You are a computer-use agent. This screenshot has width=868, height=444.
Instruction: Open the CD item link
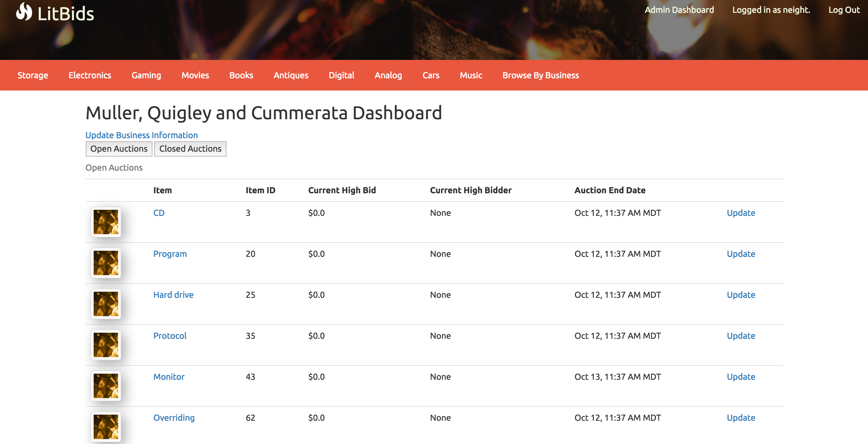[x=159, y=213]
